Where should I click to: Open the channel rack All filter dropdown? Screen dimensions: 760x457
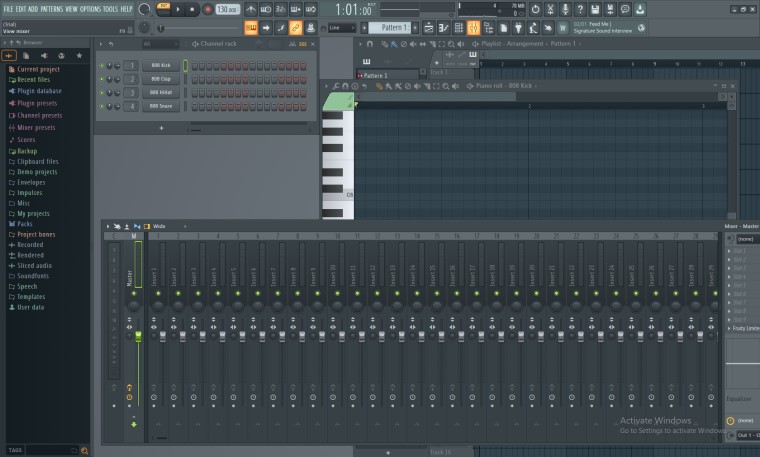pyautogui.click(x=160, y=44)
